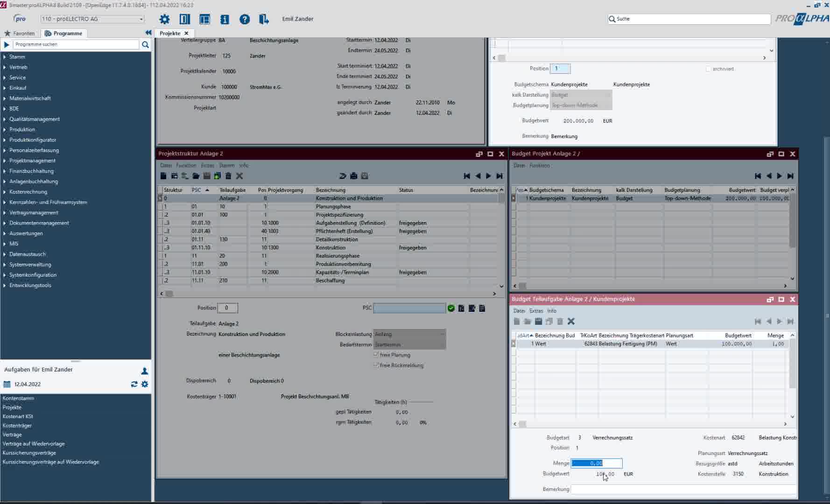Go to last record in Projektstruktur
Image resolution: width=830 pixels, height=504 pixels.
[499, 176]
